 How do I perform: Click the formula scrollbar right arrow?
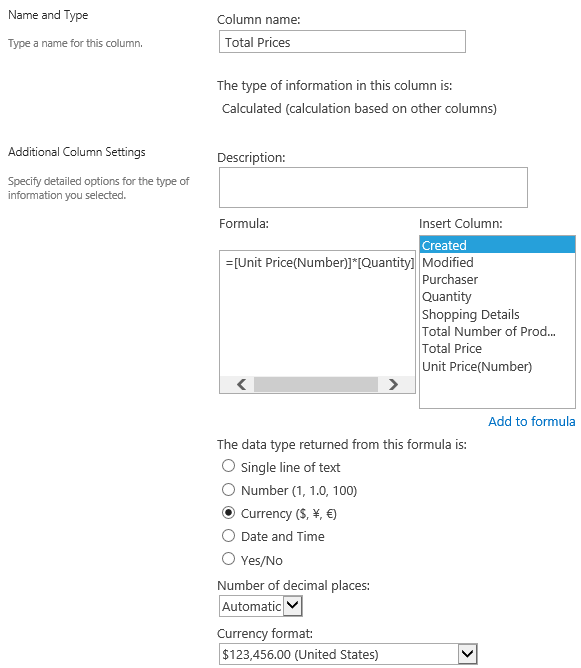pos(393,384)
